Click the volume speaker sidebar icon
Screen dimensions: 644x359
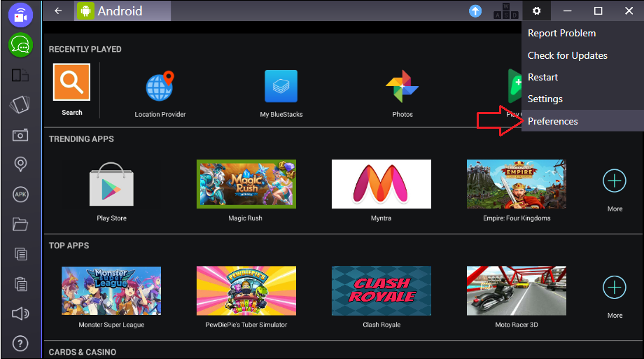click(20, 314)
